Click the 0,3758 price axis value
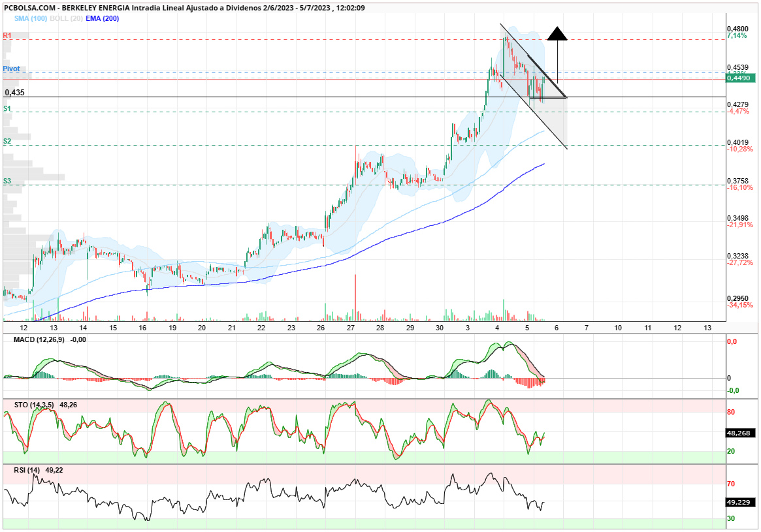Viewport: 761px width, 532px height. pos(737,180)
